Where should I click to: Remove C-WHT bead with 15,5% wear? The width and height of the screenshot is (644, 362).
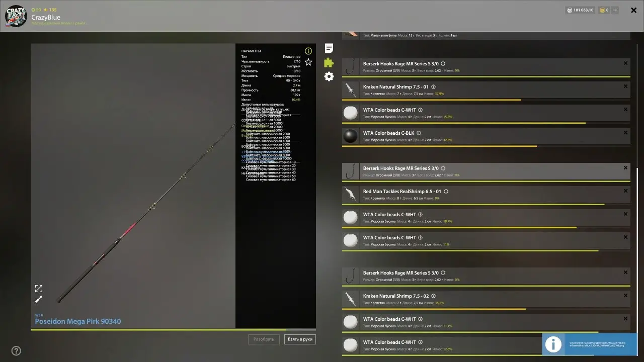coord(625,110)
